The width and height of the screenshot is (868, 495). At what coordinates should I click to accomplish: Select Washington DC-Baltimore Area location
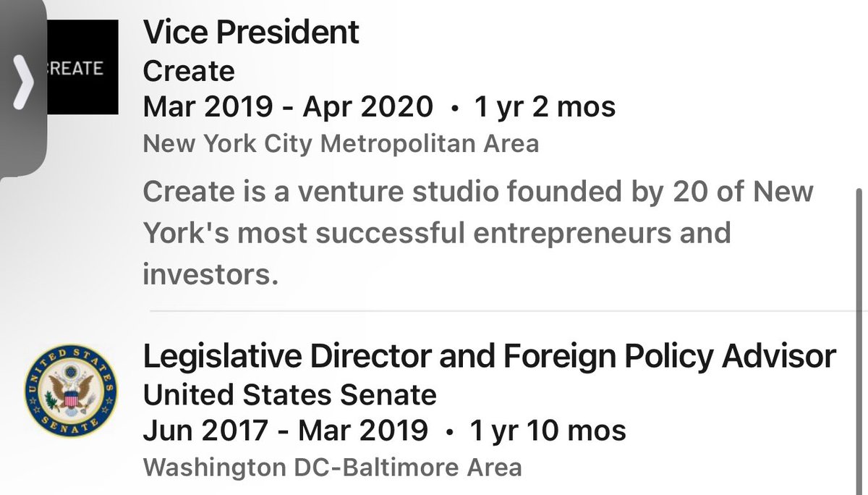(332, 467)
